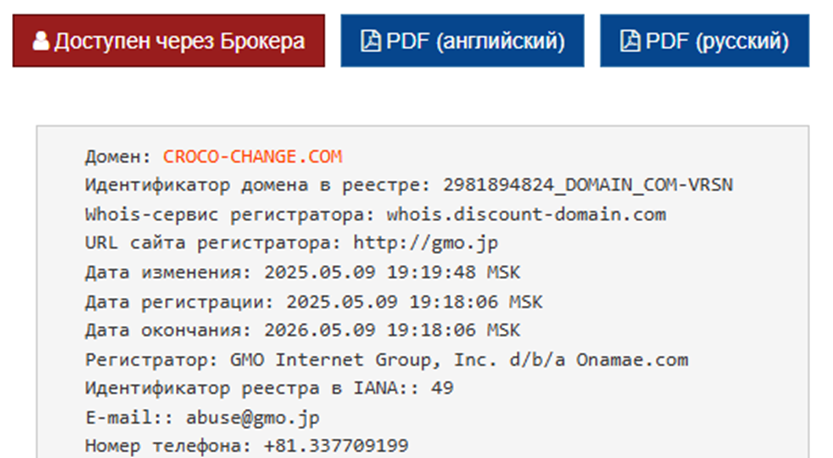Click the registry ID 2981894824_DOMAIN_COM-VRSN
Screen dimensions: 833x458
click(x=588, y=185)
